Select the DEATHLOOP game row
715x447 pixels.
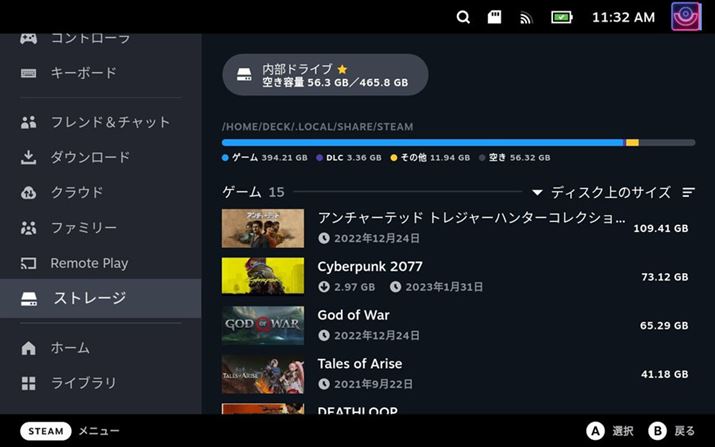pyautogui.click(x=458, y=409)
